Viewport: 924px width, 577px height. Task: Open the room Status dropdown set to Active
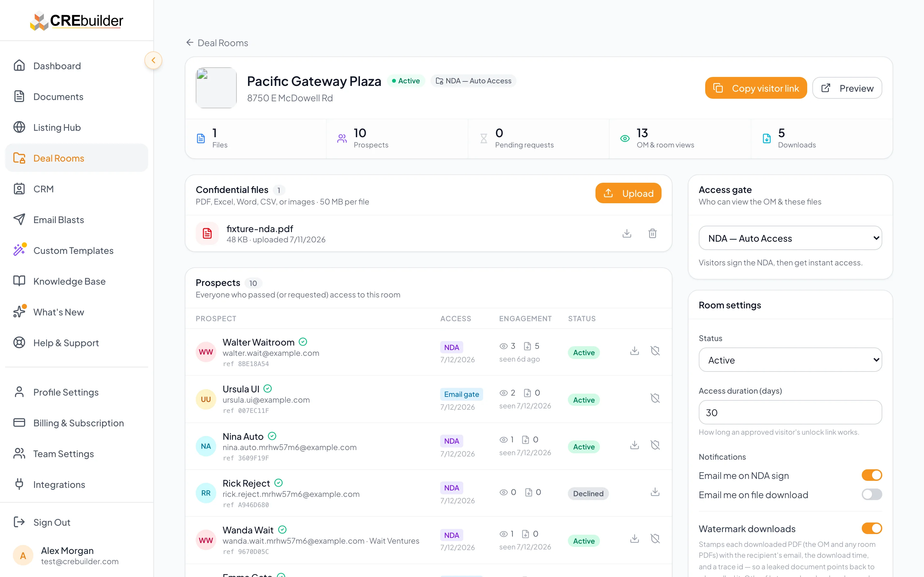point(790,360)
